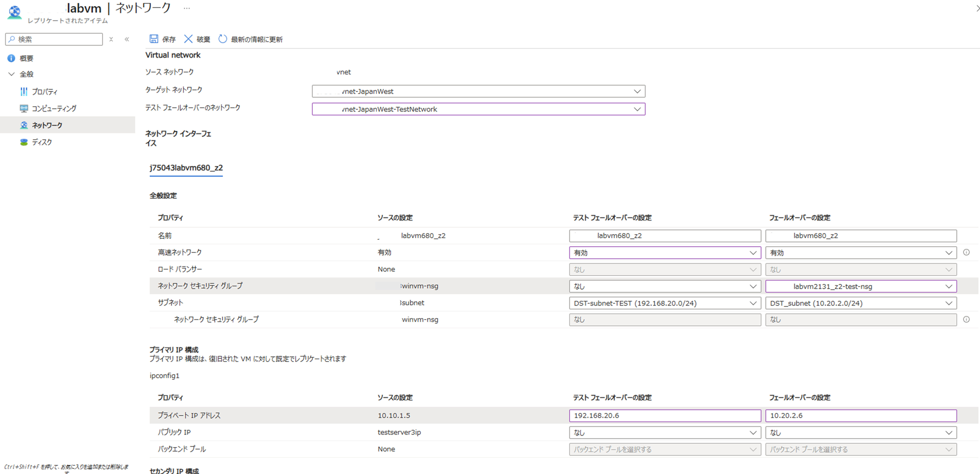Open test failover subnet DST-subnet-TEST dropdown
The height and width of the screenshot is (474, 980).
click(x=665, y=303)
